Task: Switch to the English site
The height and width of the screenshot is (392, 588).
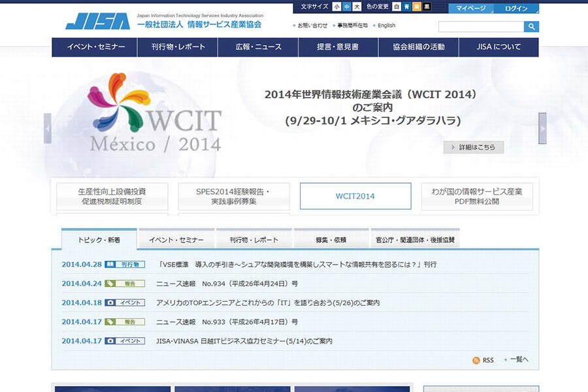Action: [386, 25]
